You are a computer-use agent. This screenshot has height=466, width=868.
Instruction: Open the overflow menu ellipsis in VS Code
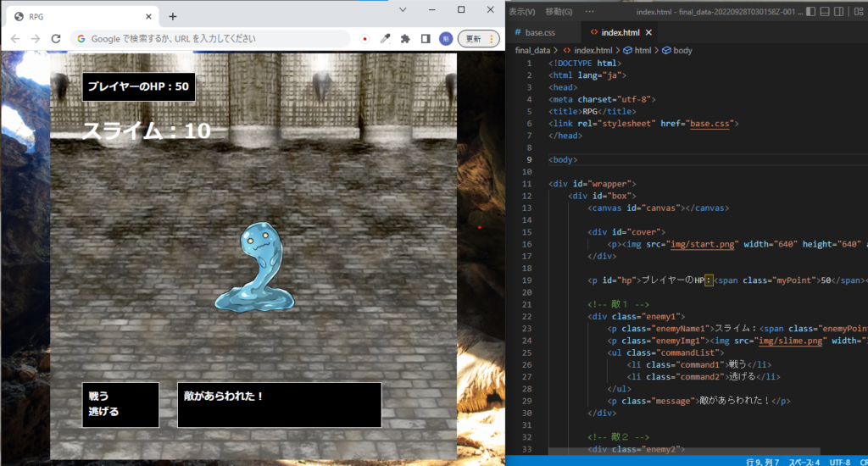click(x=590, y=12)
